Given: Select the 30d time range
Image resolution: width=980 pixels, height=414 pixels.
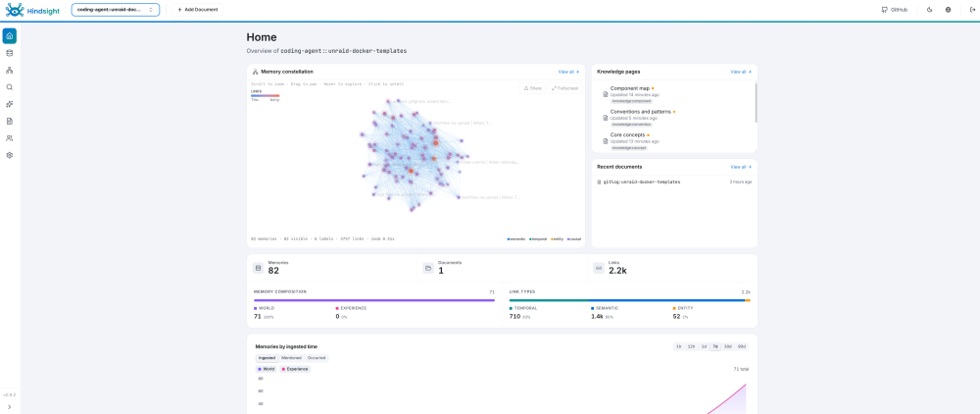Looking at the screenshot, I should pos(727,346).
